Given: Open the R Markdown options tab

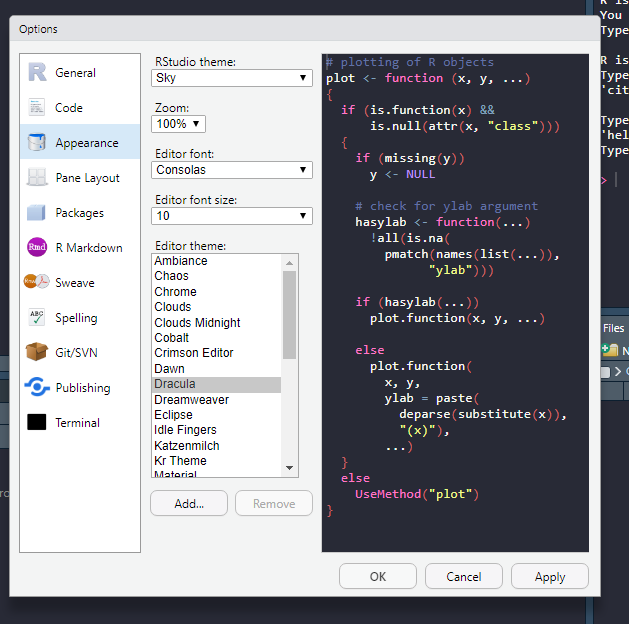Looking at the screenshot, I should 89,248.
